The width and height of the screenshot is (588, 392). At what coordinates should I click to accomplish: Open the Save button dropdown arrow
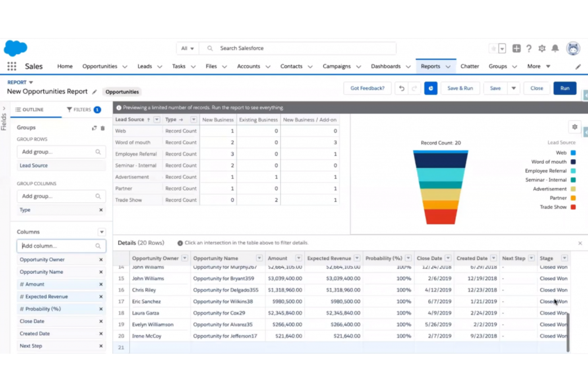[x=513, y=88]
